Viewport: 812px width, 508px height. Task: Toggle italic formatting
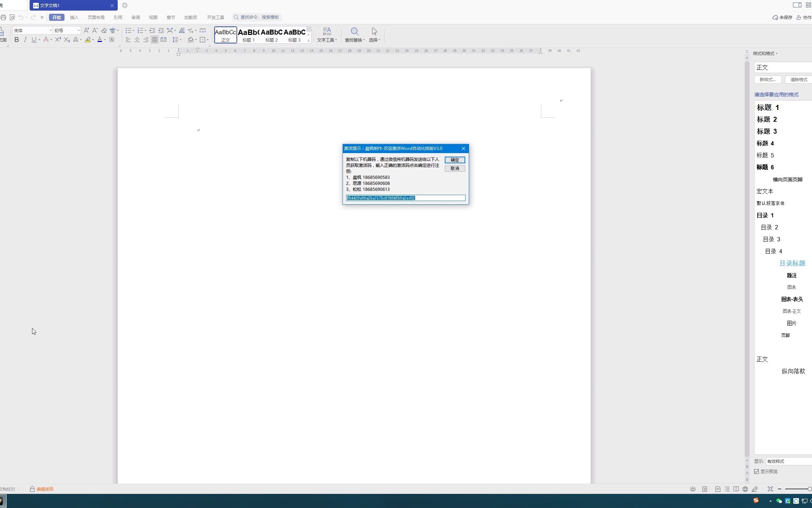(25, 40)
